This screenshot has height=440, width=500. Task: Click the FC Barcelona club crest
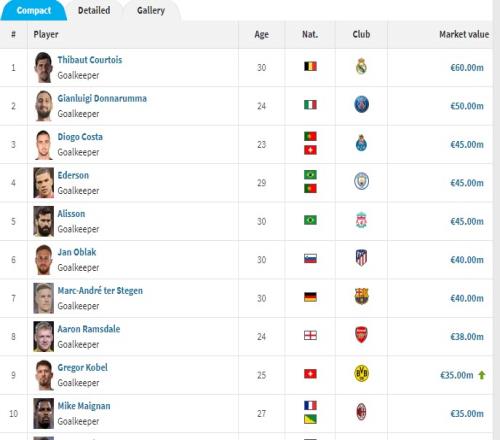(x=361, y=297)
